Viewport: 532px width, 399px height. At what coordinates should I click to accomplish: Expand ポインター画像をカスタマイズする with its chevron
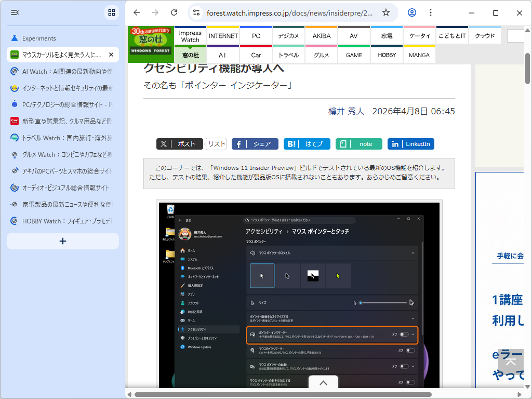(413, 319)
